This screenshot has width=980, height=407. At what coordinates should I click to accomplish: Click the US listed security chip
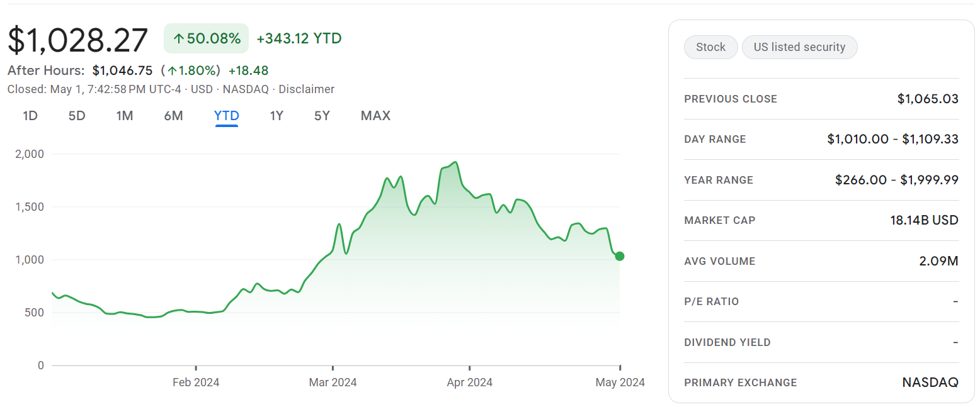[x=799, y=47]
